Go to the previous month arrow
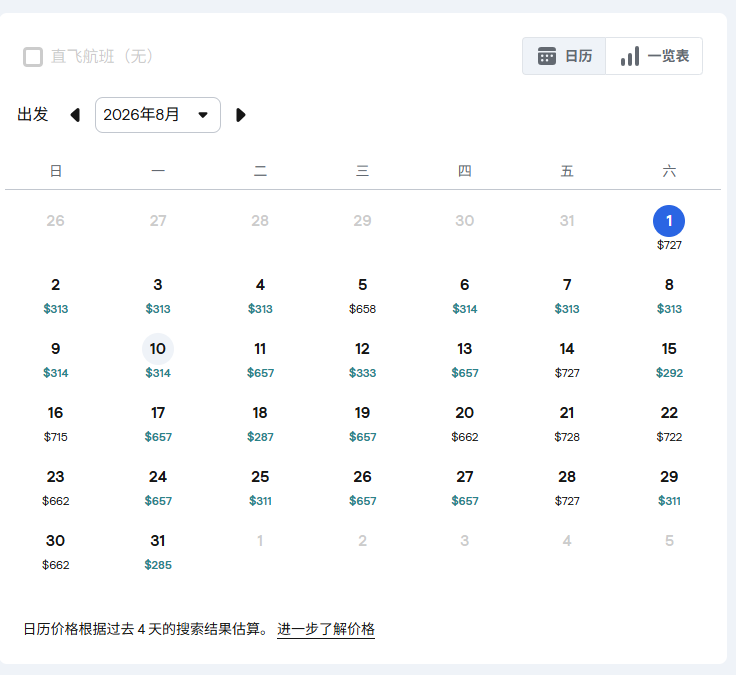This screenshot has height=675, width=736. click(75, 115)
